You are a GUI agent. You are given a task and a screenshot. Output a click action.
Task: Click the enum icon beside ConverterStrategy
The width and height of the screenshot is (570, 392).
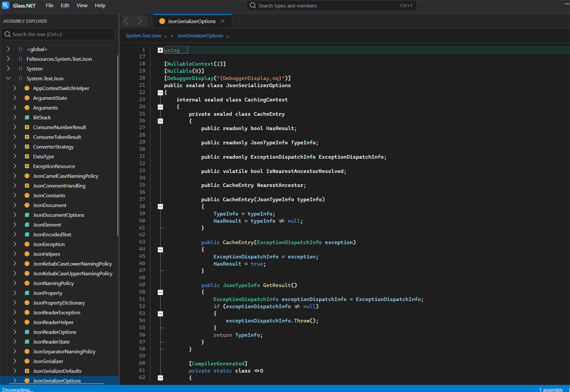pos(27,147)
